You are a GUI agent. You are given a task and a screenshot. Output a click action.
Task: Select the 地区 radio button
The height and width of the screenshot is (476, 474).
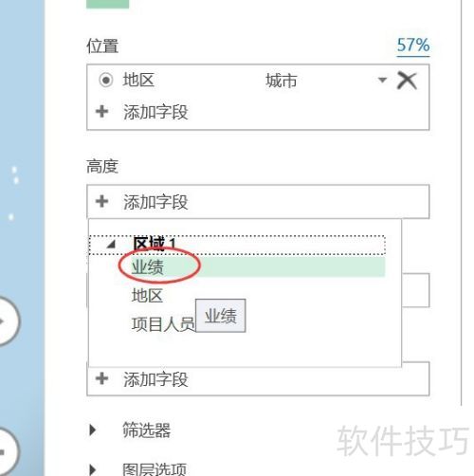[x=106, y=80]
